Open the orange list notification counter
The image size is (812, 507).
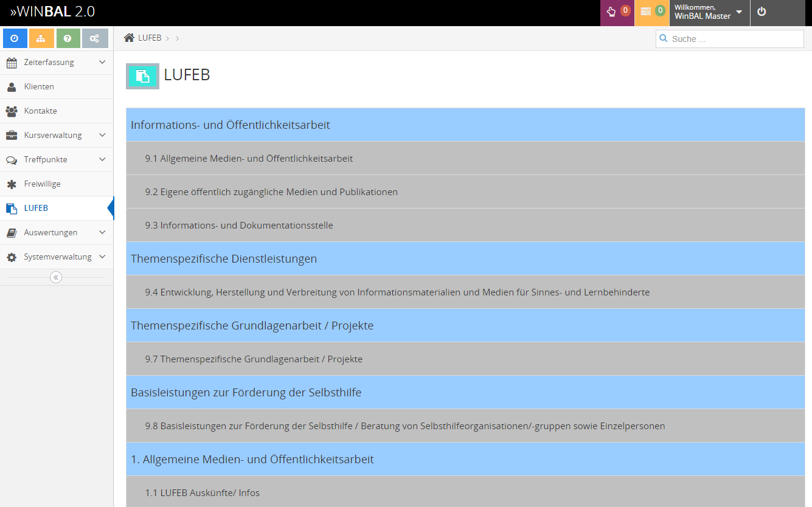(651, 12)
